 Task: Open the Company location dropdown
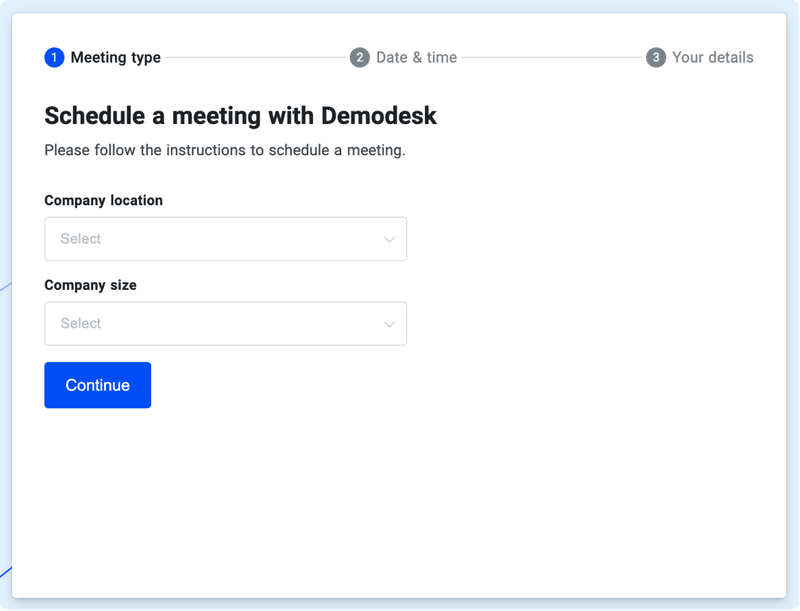point(225,239)
